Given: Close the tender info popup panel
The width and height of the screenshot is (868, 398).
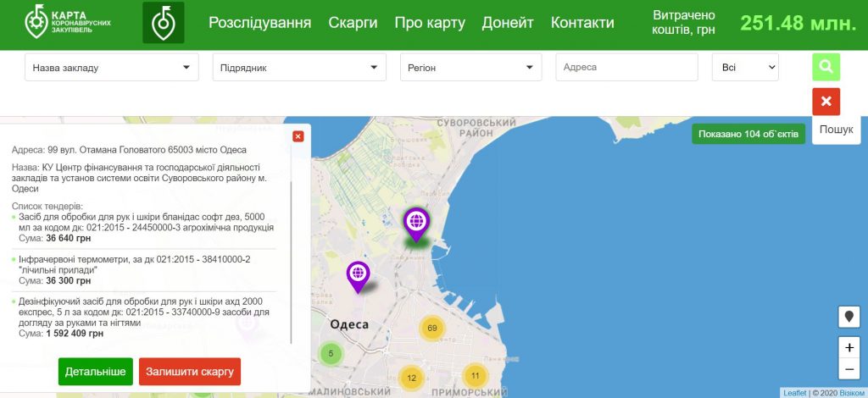Looking at the screenshot, I should (x=298, y=136).
